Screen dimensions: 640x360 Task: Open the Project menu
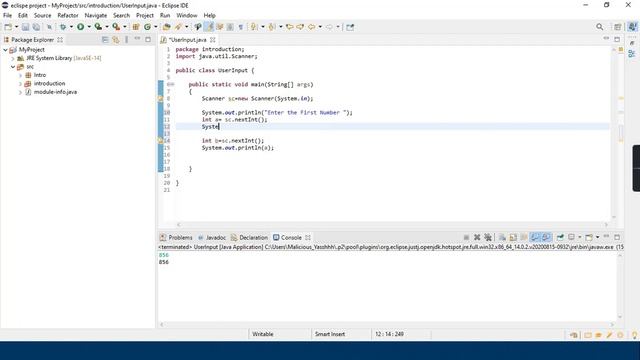click(x=144, y=16)
